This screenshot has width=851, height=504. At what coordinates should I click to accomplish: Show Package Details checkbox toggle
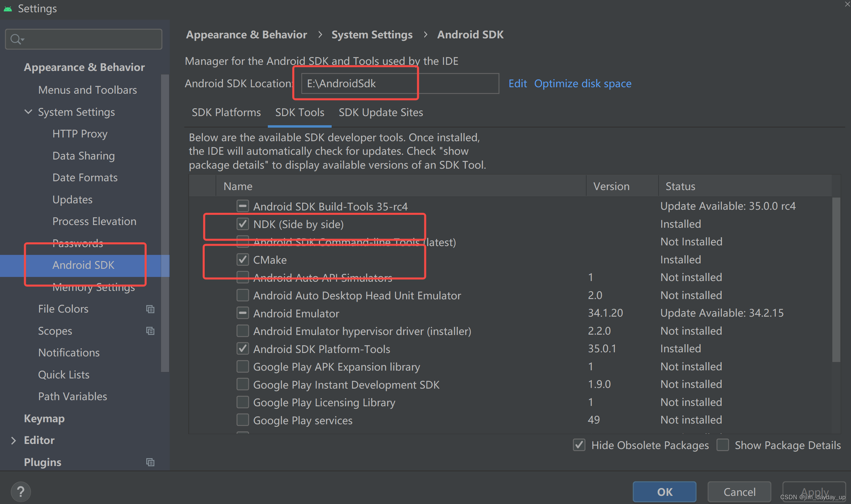[723, 444]
